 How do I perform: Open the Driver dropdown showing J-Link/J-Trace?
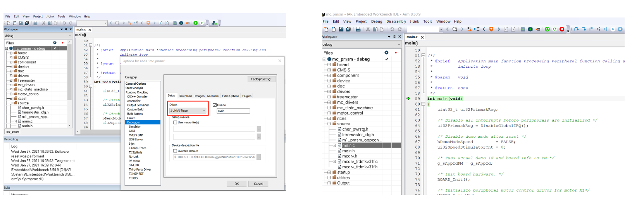188,111
